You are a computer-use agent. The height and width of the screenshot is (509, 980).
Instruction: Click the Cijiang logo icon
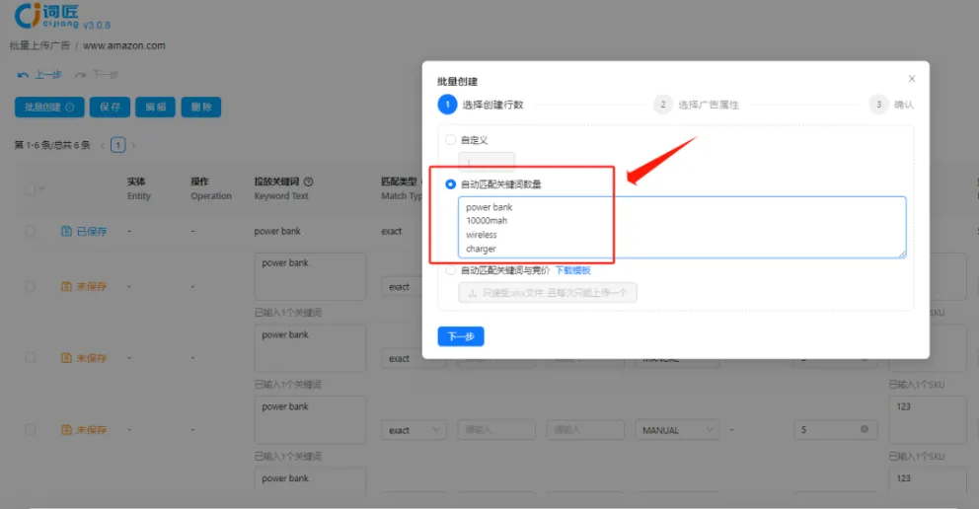coord(28,16)
